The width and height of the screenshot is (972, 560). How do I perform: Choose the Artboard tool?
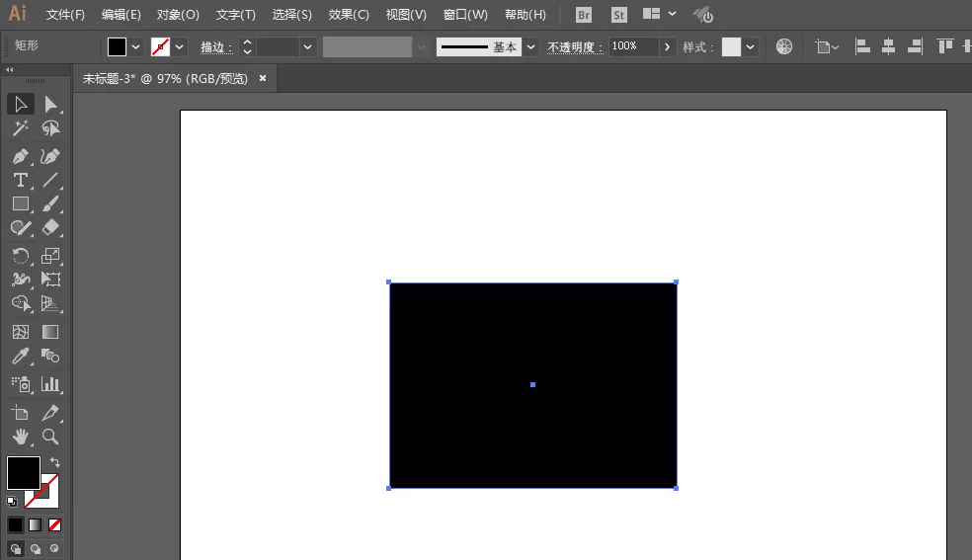pyautogui.click(x=21, y=413)
